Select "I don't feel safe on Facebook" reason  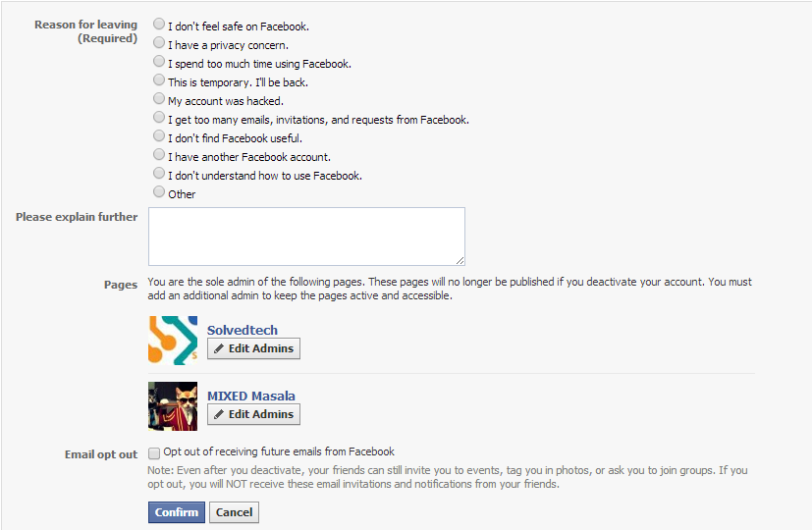click(159, 25)
